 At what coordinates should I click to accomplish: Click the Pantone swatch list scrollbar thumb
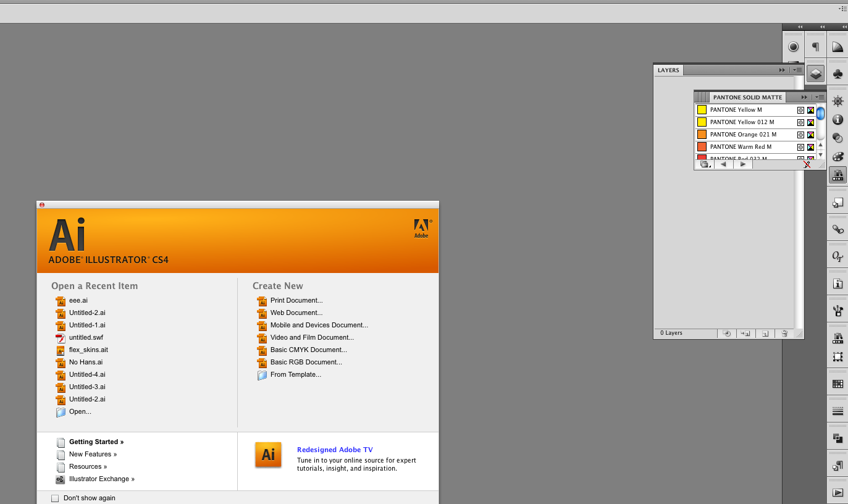pyautogui.click(x=821, y=113)
